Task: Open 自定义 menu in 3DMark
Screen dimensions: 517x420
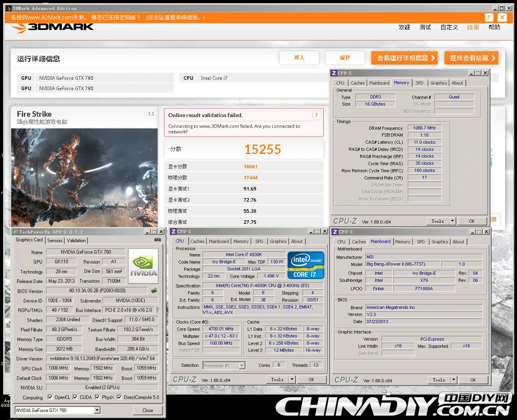Action: [449, 27]
